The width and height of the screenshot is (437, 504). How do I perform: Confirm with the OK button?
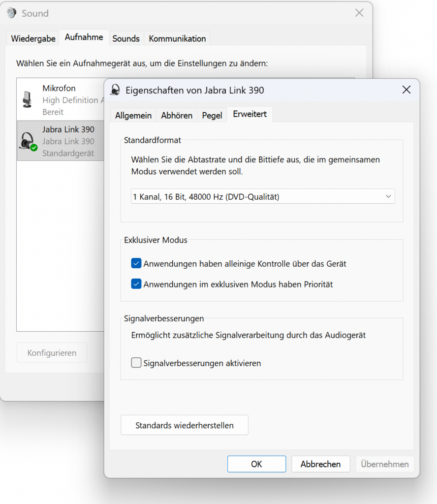tap(256, 464)
